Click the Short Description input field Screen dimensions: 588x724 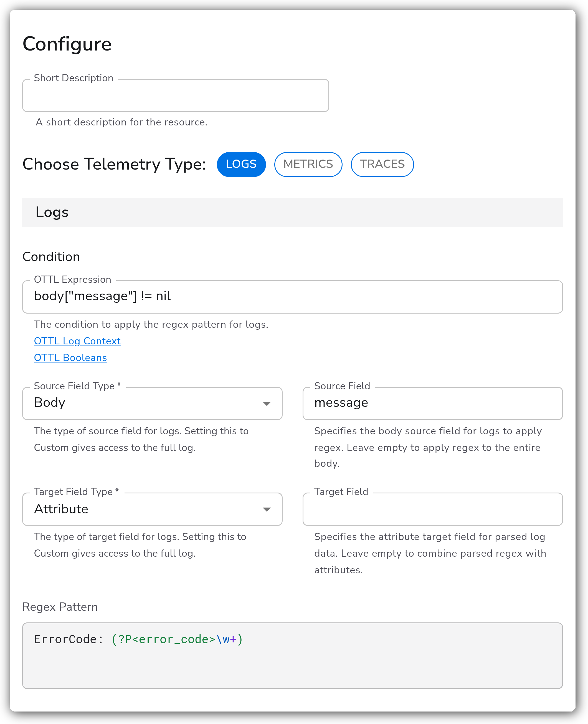(176, 95)
